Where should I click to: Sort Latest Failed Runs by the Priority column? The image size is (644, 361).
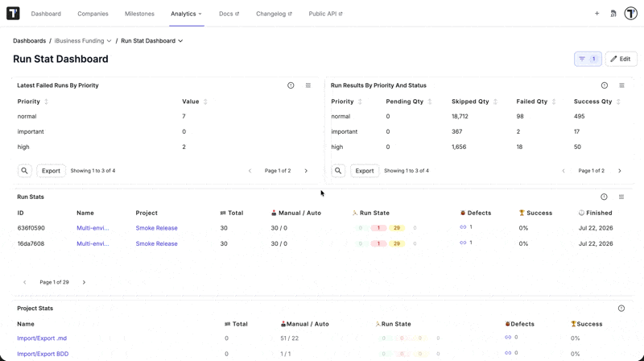(x=46, y=102)
